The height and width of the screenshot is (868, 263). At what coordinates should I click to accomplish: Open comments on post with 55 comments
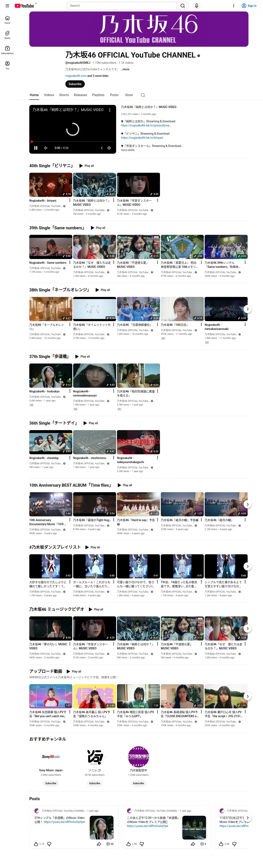tap(110, 844)
